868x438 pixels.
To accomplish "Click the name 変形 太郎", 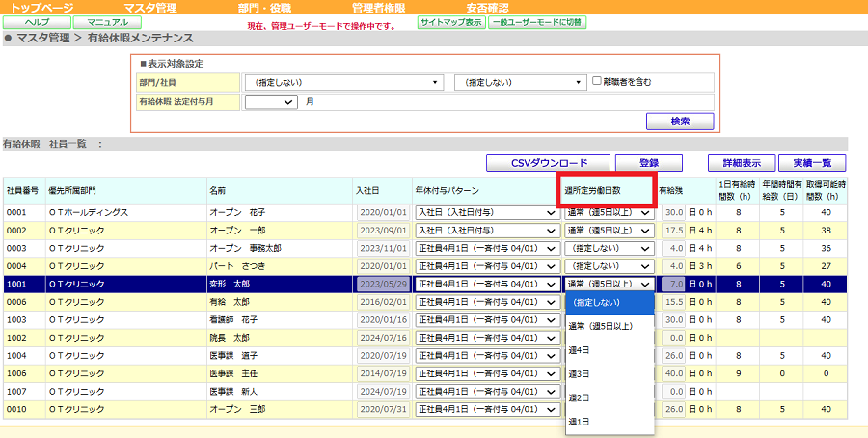I will [230, 284].
